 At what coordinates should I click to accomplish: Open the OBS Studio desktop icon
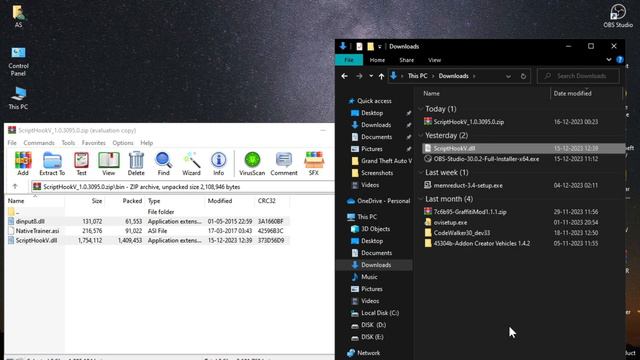tap(618, 16)
